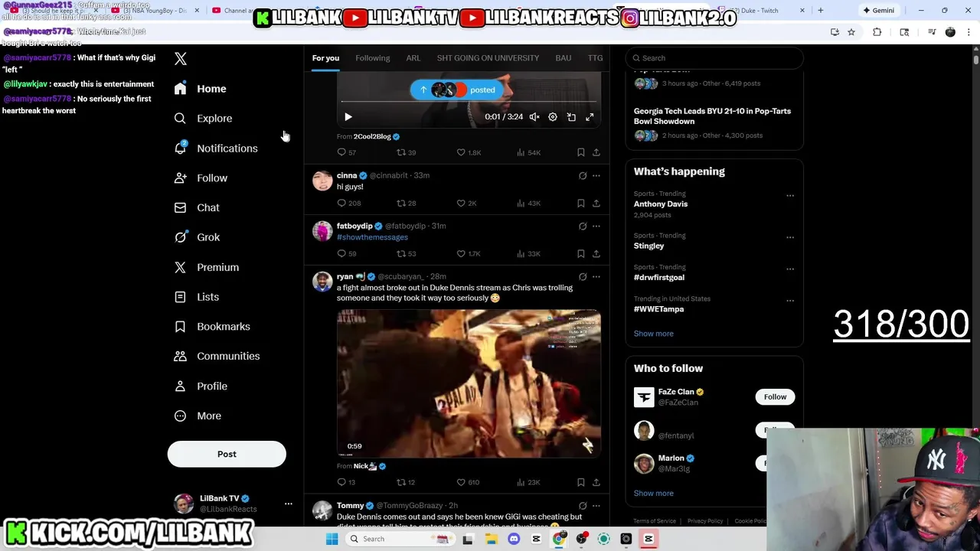Bookmark cinna's post

[581, 203]
